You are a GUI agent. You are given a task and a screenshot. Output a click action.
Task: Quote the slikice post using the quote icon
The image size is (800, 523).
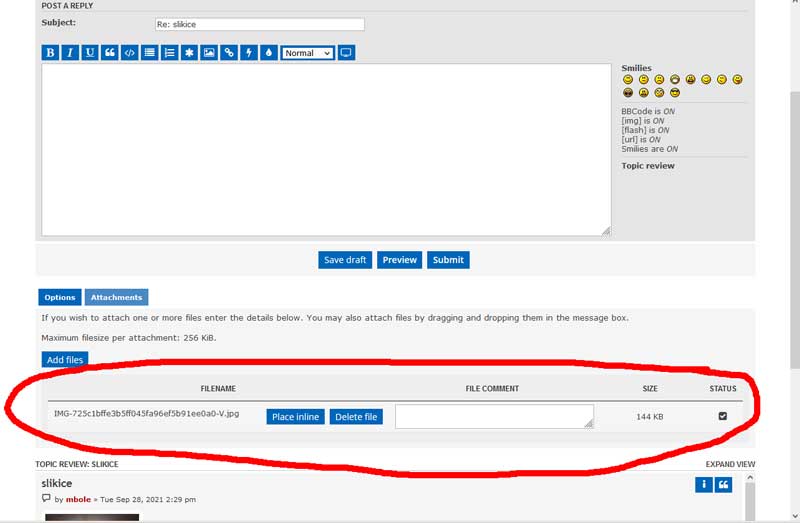tap(723, 485)
